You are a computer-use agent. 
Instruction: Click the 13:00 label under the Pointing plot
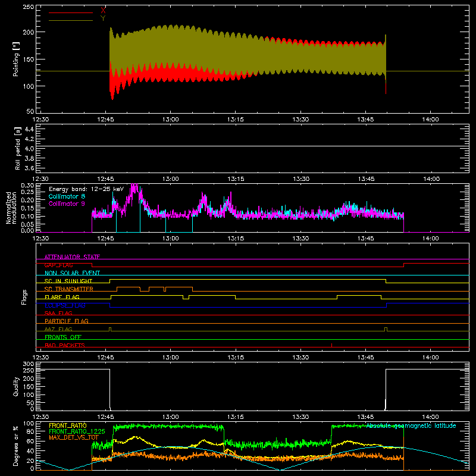[171, 120]
